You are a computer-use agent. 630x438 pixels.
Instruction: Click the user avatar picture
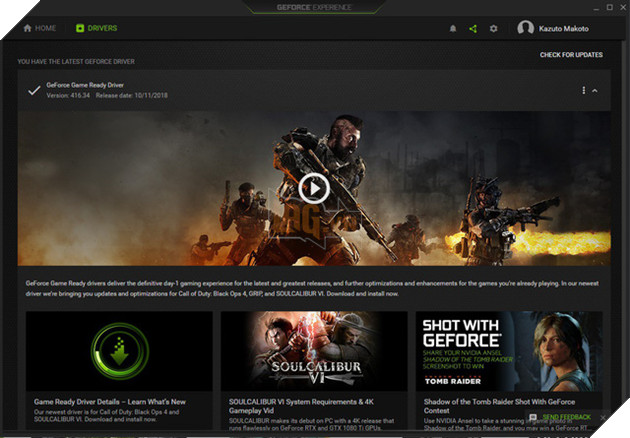[525, 29]
